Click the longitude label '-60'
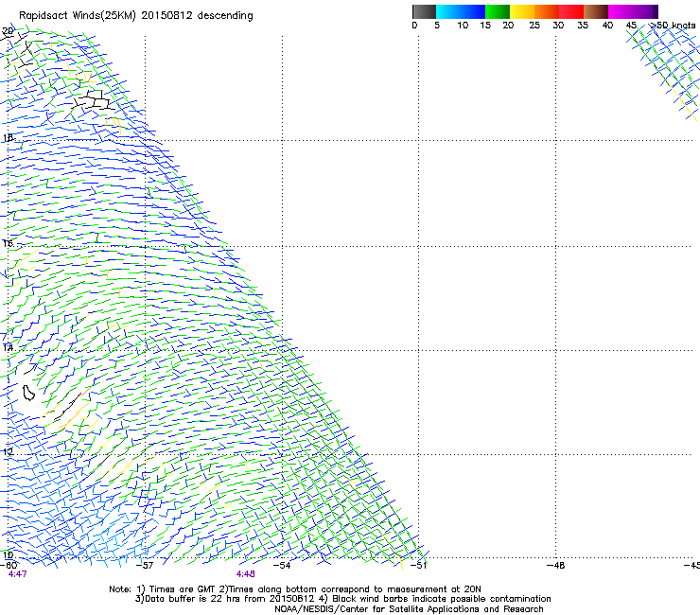The width and height of the screenshot is (700, 615). tap(8, 565)
